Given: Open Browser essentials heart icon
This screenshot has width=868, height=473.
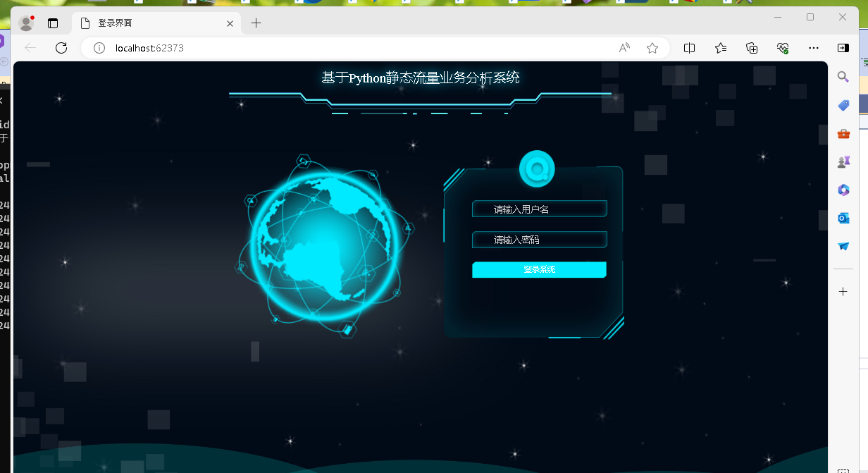Looking at the screenshot, I should pos(783,48).
